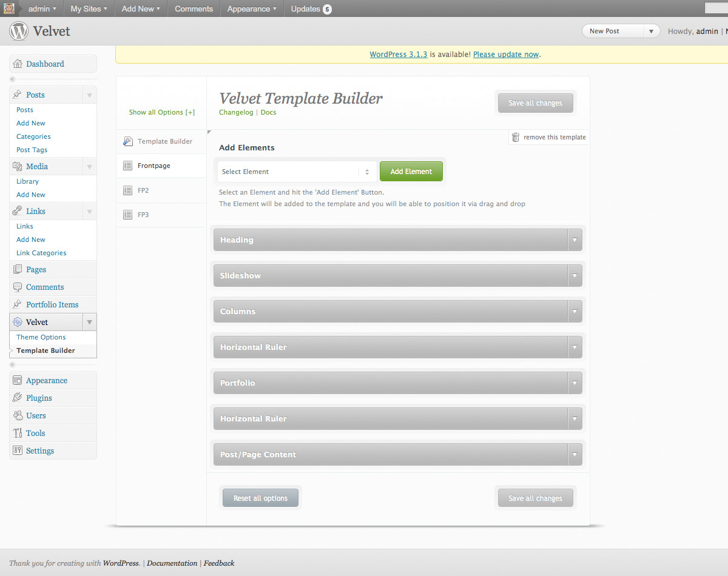Click the Appearance icon in the sidebar

pyautogui.click(x=18, y=380)
